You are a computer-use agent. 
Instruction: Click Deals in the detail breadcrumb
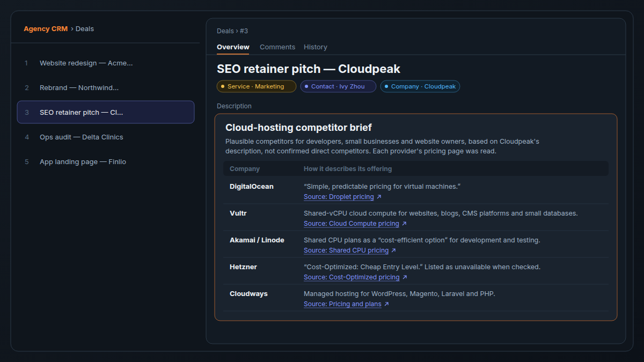pyautogui.click(x=225, y=31)
